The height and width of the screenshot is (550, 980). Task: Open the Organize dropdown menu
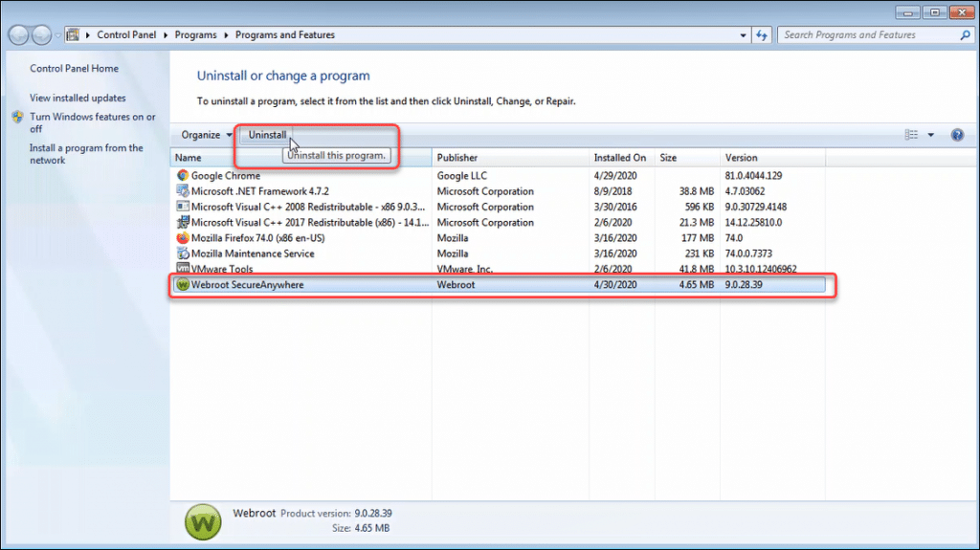(207, 135)
